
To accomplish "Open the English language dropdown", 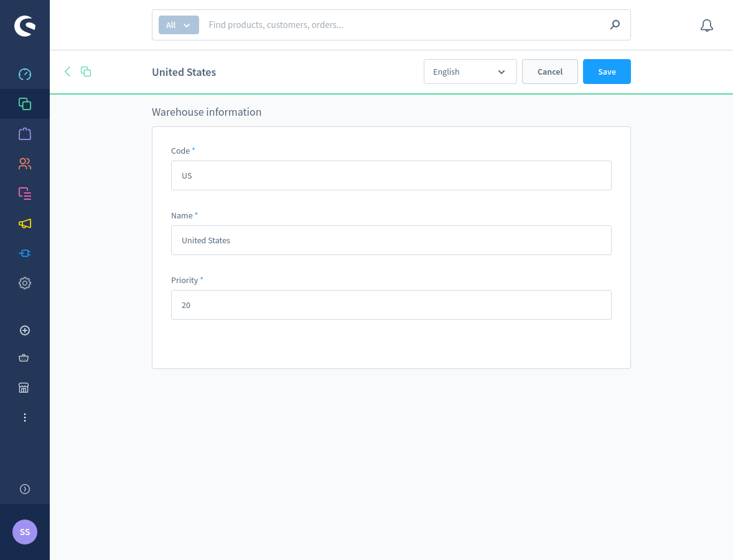I will point(470,72).
